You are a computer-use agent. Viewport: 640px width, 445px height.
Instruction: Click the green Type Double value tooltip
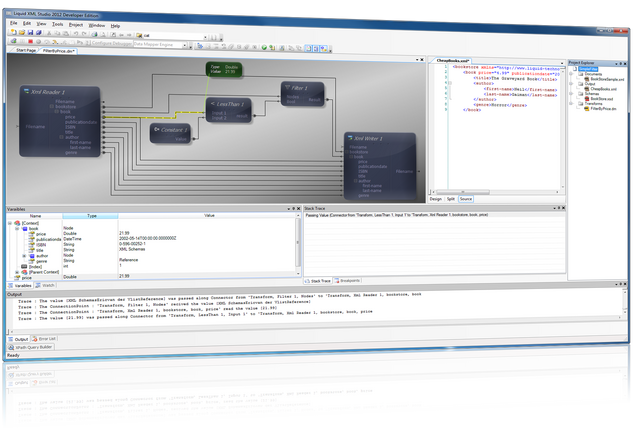point(224,69)
